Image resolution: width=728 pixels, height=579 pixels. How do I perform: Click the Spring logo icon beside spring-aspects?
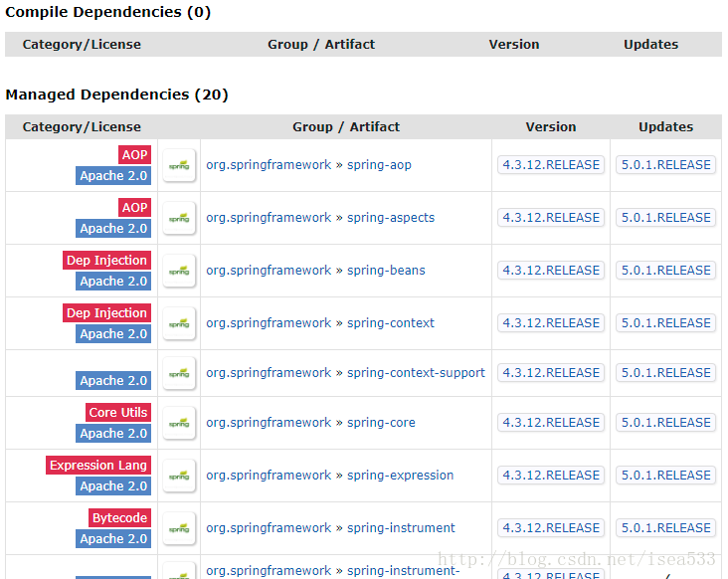[x=179, y=218]
